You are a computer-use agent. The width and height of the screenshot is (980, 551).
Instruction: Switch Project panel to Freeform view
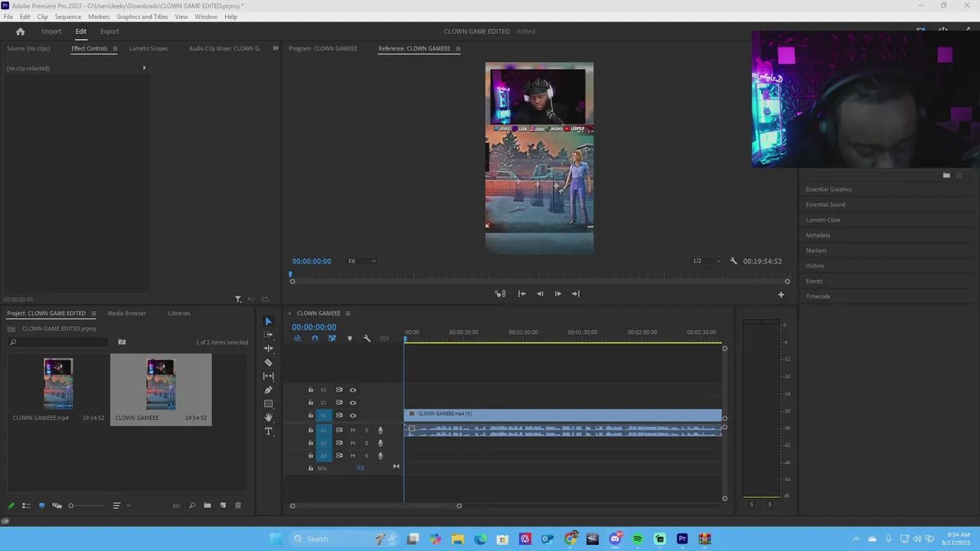tap(57, 505)
